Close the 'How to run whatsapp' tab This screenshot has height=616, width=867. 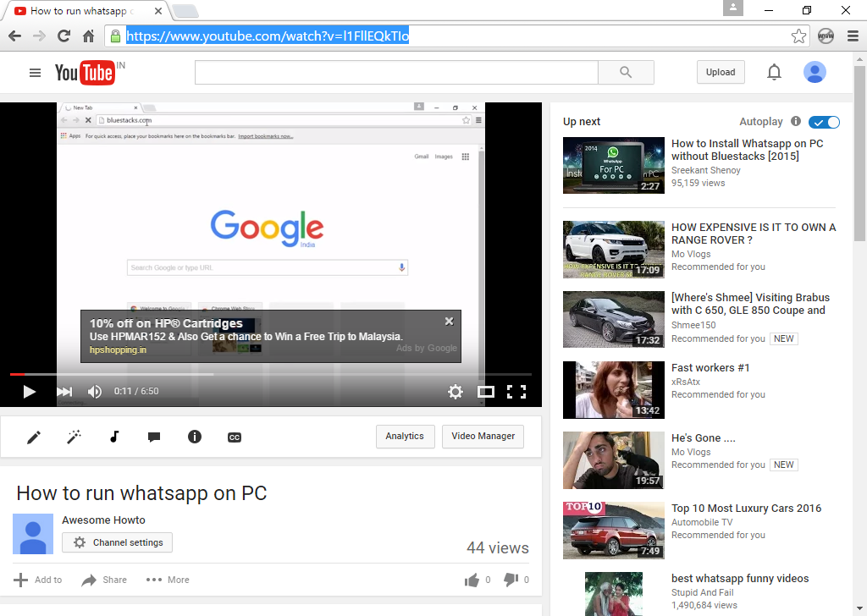pos(158,11)
